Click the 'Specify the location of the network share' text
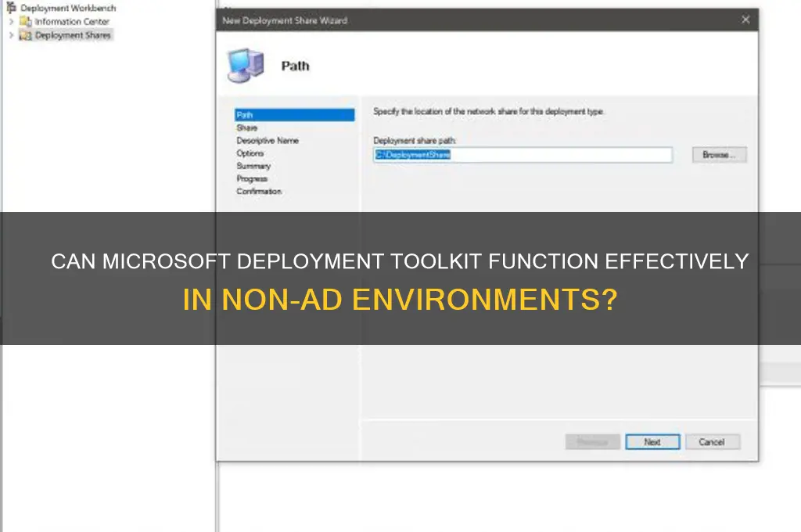801x532 pixels. (x=488, y=111)
